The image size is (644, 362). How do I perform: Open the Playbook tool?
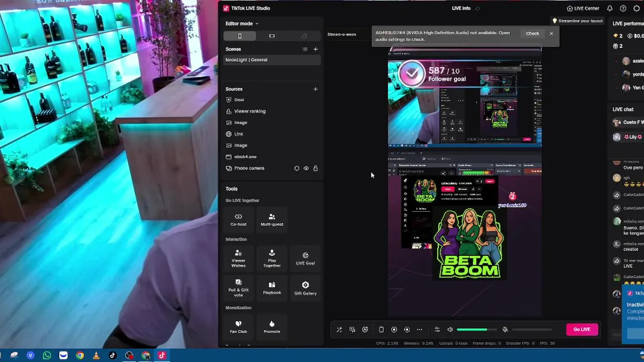(272, 288)
